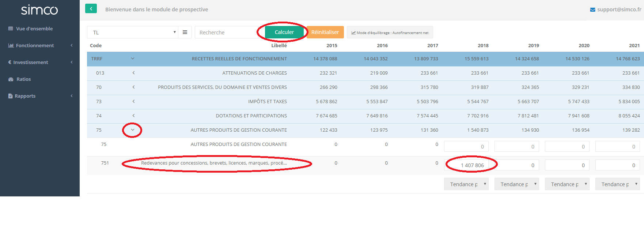Expand row 013 Atténuations de charges
644x237 pixels.
point(133,73)
